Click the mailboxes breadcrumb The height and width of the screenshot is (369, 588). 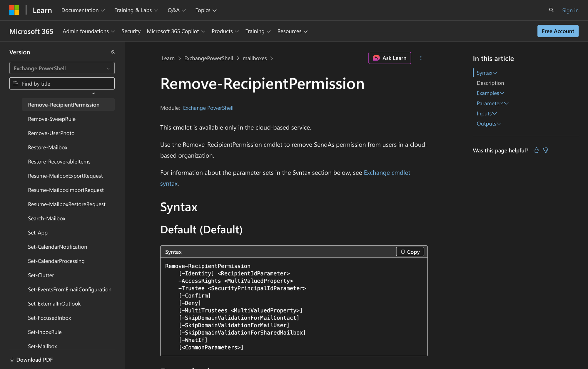255,58
